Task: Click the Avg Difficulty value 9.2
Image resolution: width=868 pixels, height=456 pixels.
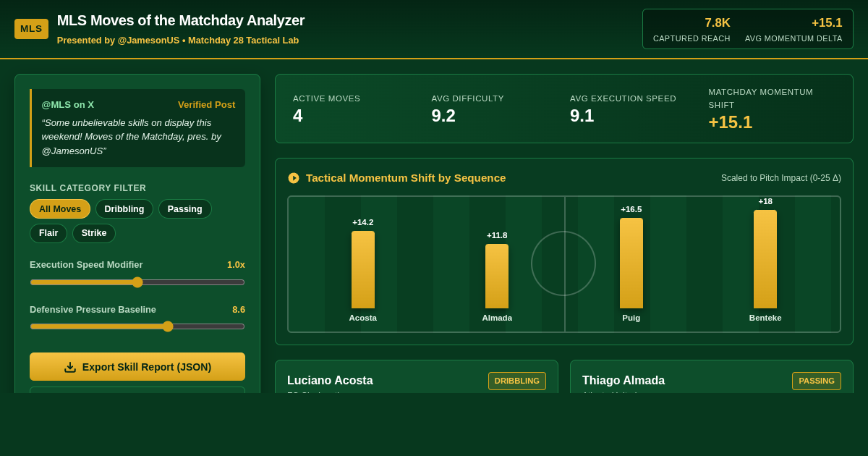Action: [x=443, y=116]
